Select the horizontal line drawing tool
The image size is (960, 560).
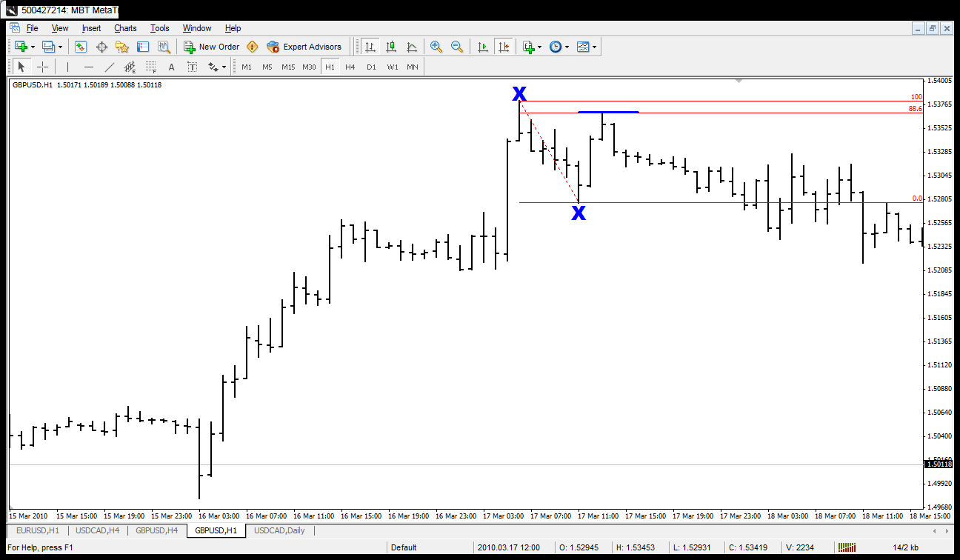point(89,67)
